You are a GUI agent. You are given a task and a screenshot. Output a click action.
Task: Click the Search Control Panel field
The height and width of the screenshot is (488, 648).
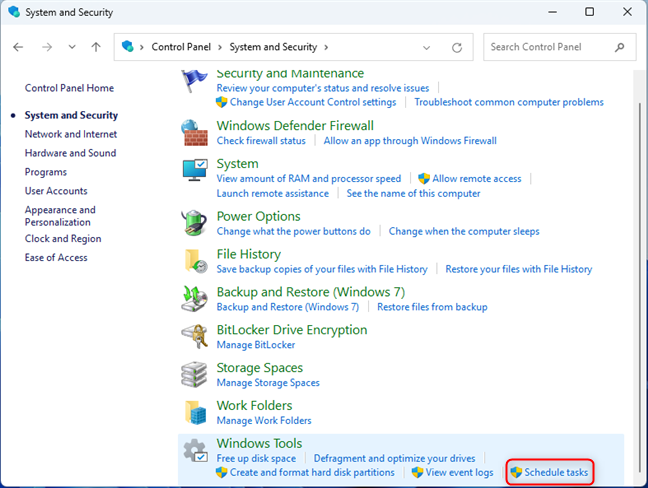click(560, 47)
